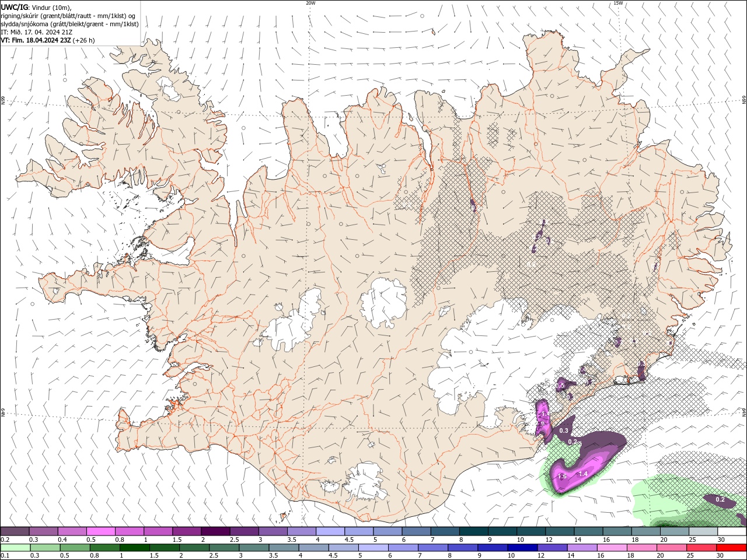Image resolution: width=747 pixels, height=560 pixels.
Task: Click the '15W' longitude label at top
Action: point(618,3)
